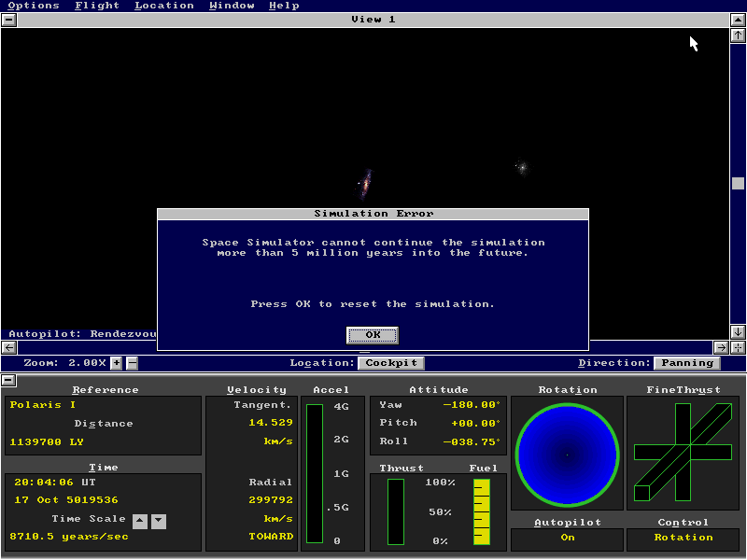Open the Options menu
The width and height of the screenshot is (747, 560).
coord(34,6)
